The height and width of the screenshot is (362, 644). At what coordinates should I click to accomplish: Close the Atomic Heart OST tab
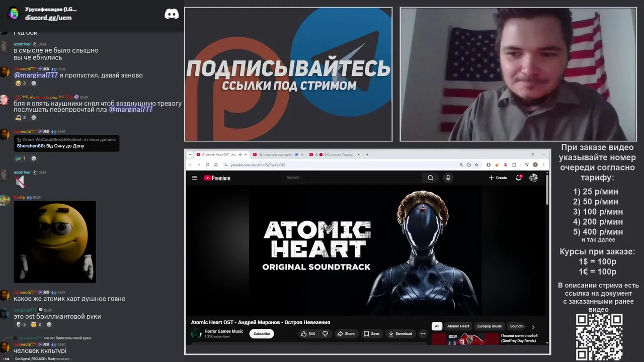tap(246, 154)
